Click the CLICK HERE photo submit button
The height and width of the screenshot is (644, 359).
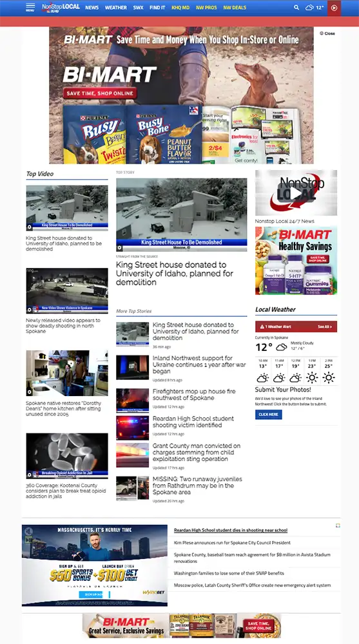pyautogui.click(x=269, y=414)
